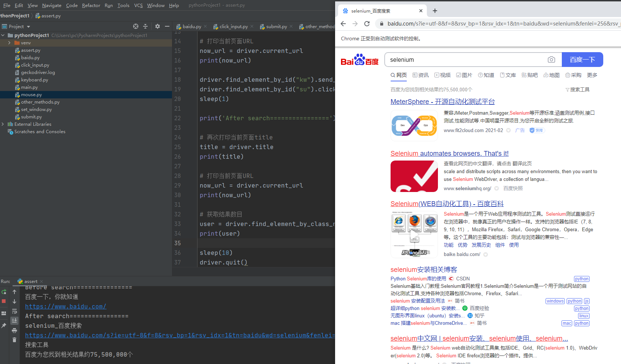The image size is (621, 364).
Task: Click the 百度一下 search button
Action: [x=582, y=60]
